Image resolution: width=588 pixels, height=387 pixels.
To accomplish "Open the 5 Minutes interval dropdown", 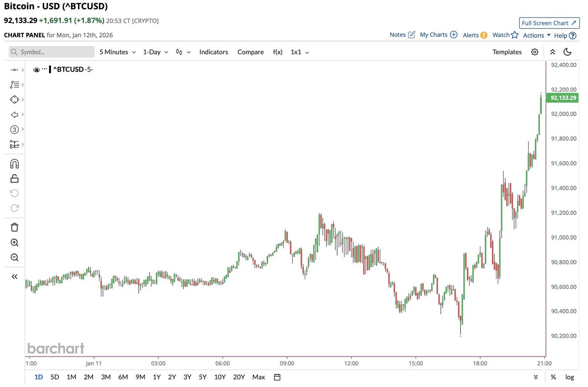I will pos(117,51).
